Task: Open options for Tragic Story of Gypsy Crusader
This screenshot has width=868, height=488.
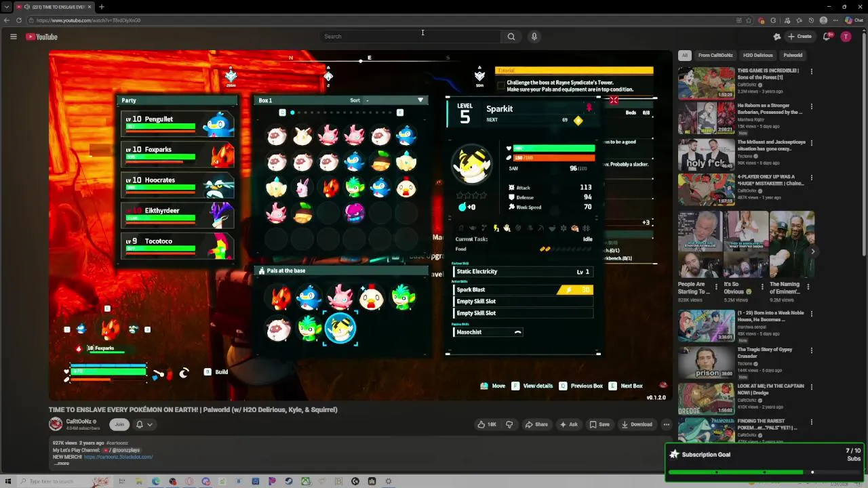Action: 811,350
